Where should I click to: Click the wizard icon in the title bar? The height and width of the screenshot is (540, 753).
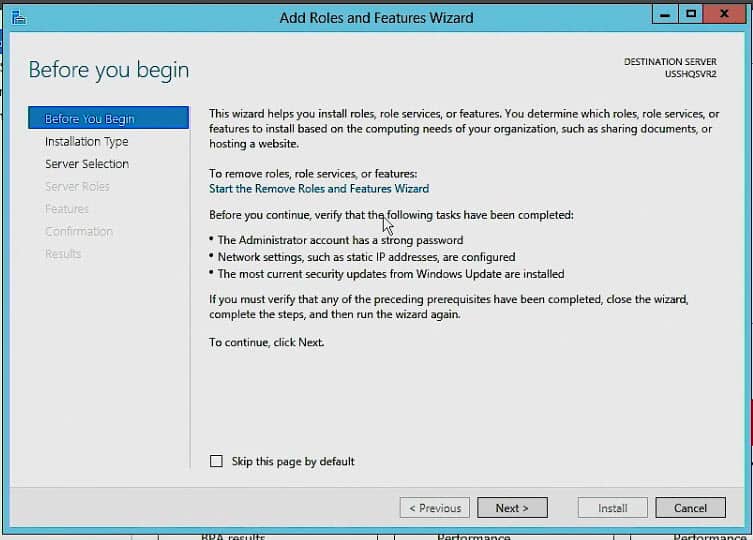(x=18, y=18)
